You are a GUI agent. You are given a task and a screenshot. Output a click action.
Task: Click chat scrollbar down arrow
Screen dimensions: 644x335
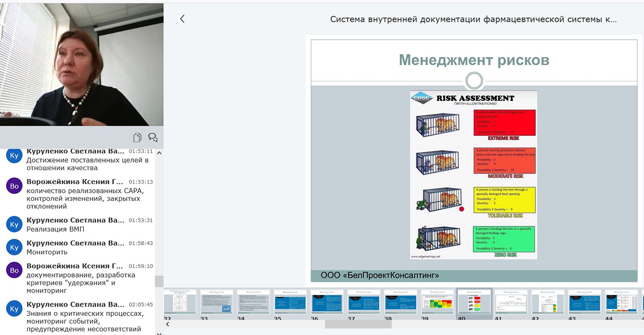159,332
